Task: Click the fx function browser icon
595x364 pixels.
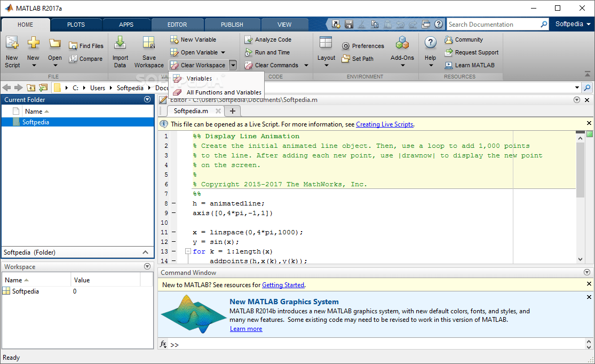Action: coord(163,344)
